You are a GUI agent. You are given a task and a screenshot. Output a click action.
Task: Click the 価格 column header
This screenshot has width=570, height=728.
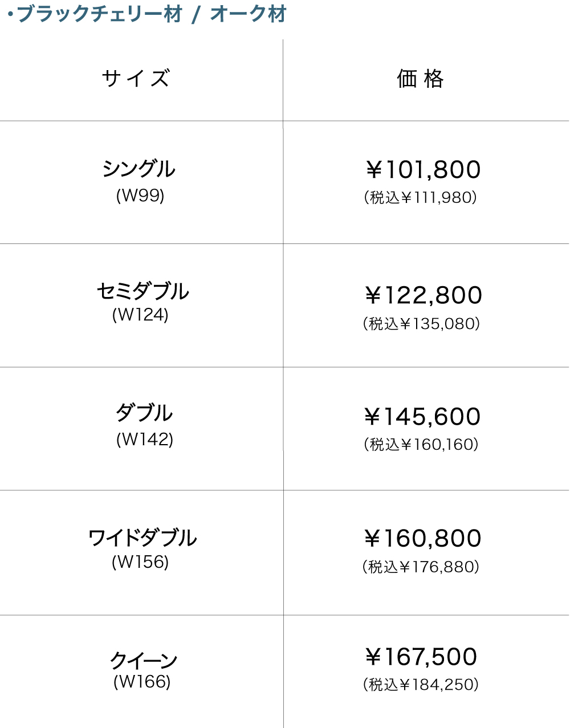tap(421, 78)
